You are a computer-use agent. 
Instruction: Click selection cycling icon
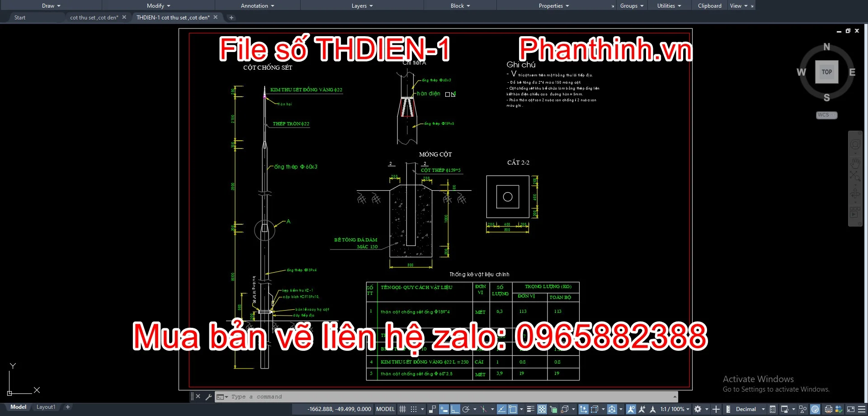(x=553, y=409)
